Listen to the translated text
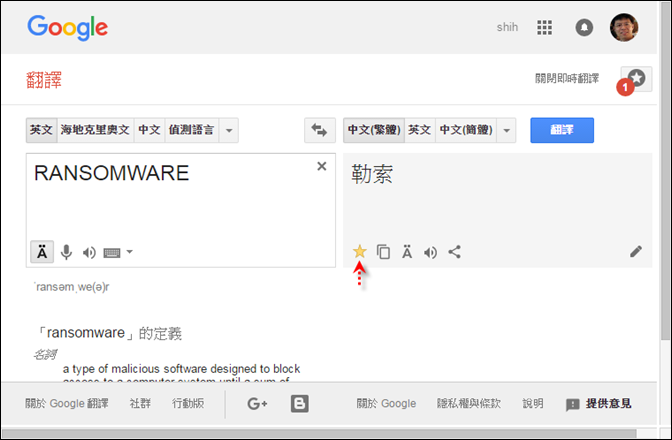Screen dimensions: 672x440 pyautogui.click(x=431, y=252)
